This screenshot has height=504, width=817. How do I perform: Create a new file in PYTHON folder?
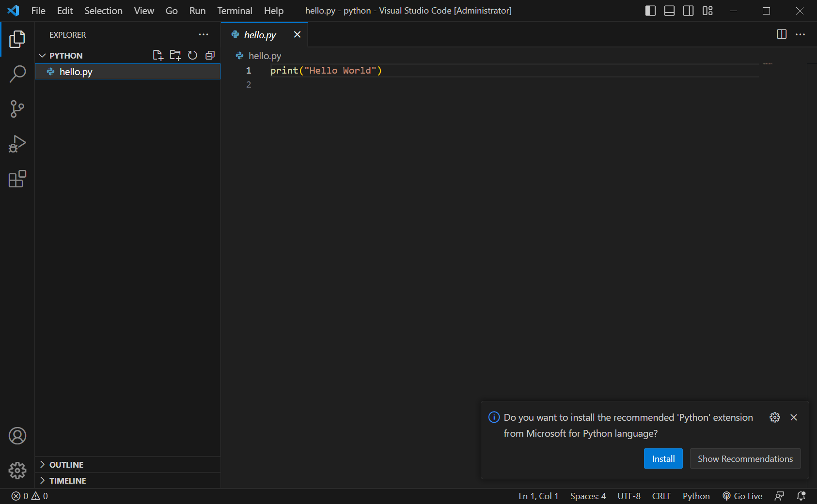click(x=158, y=55)
